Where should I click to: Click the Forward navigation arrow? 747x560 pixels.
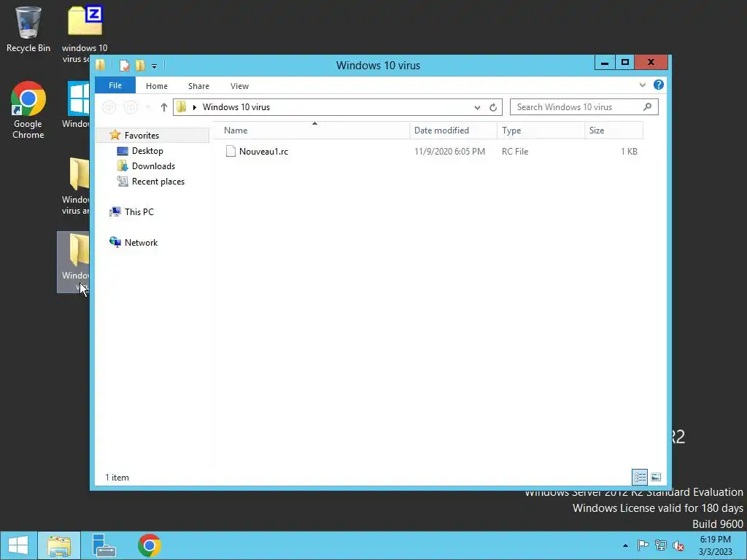pyautogui.click(x=130, y=107)
